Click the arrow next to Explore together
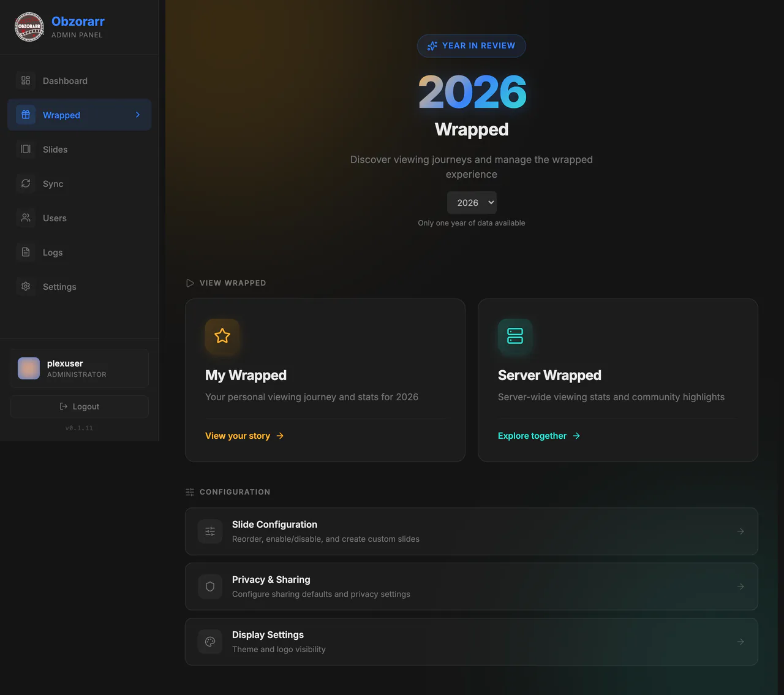784x695 pixels. click(x=576, y=436)
